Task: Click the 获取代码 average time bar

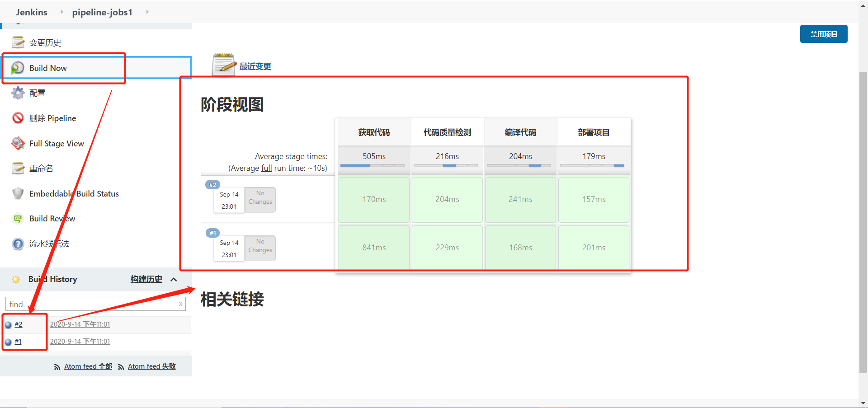Action: 373,165
